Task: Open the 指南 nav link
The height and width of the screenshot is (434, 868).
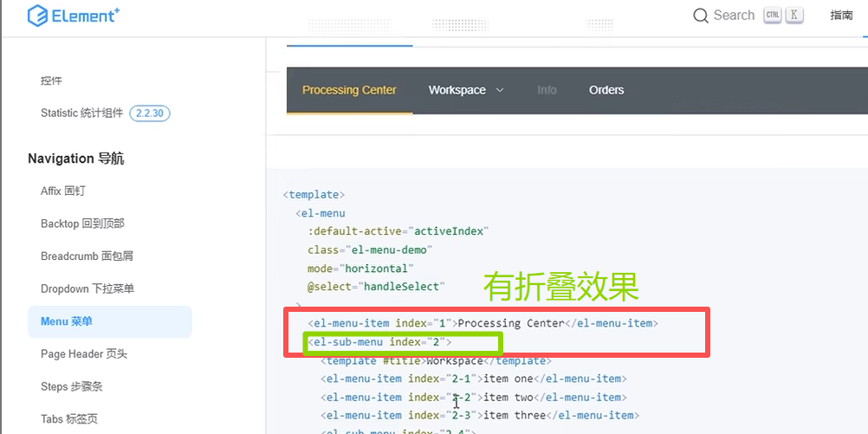Action: (841, 16)
